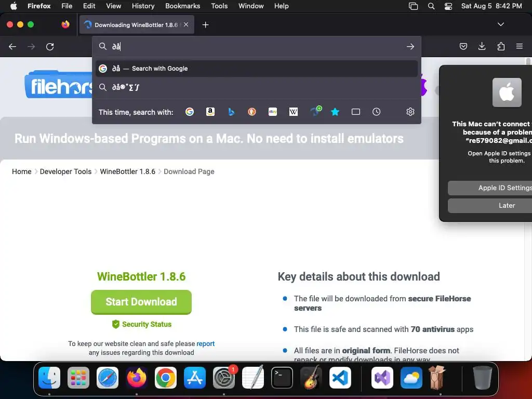Search Bookmarks using the star icon
Viewport: 532px width, 399px height.
[x=335, y=112]
